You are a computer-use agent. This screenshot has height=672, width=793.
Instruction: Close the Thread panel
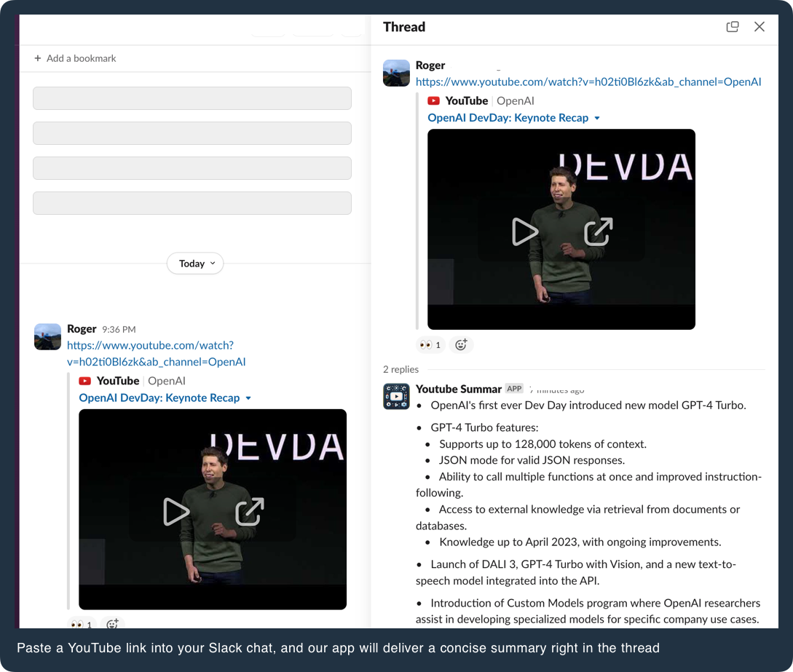(759, 27)
